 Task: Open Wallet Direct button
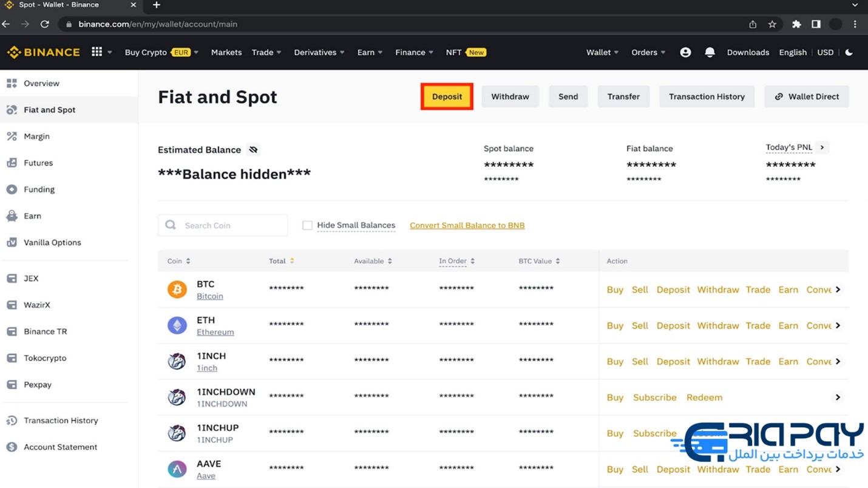(x=807, y=97)
